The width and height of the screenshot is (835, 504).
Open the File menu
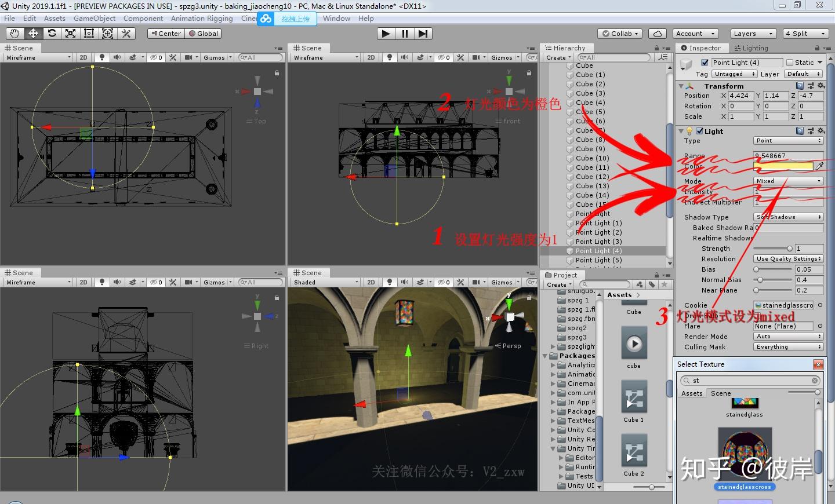tap(10, 19)
